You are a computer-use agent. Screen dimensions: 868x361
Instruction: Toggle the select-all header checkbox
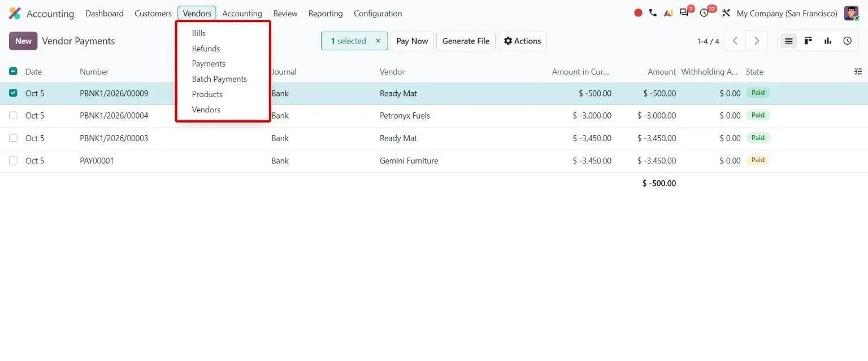pos(13,71)
